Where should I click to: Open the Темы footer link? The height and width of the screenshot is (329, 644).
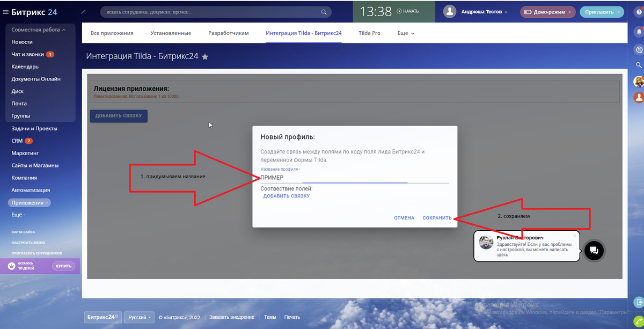[x=270, y=317]
